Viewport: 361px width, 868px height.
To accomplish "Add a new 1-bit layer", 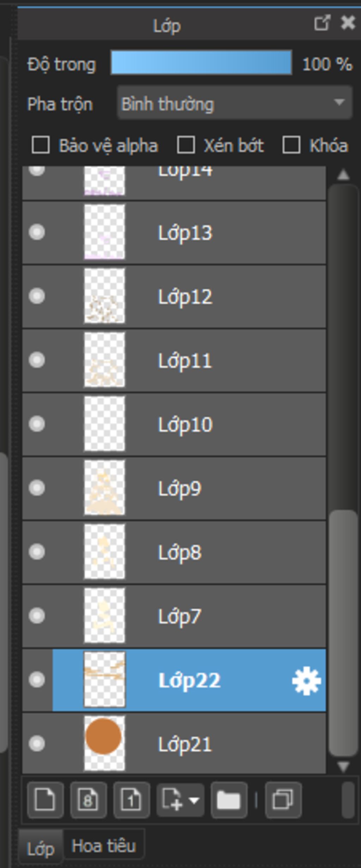I will coord(131,800).
